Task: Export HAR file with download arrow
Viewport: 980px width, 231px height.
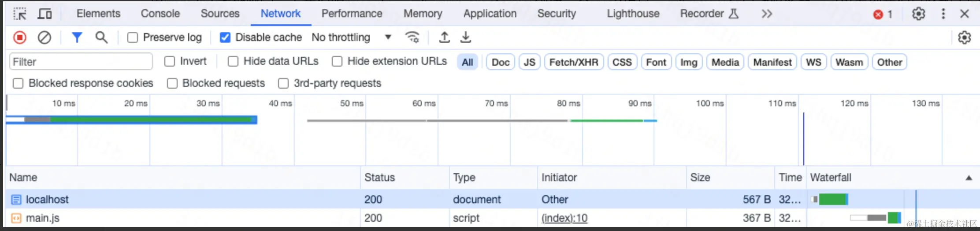Action: click(x=465, y=37)
